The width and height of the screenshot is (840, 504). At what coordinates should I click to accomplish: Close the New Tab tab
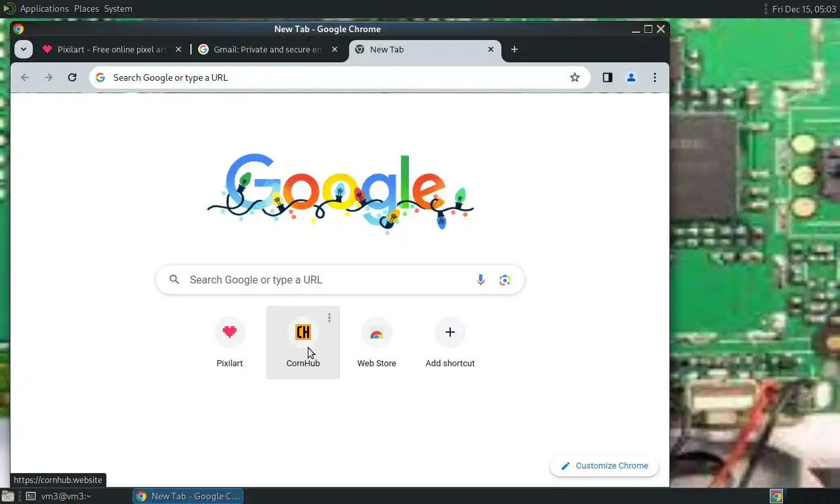pyautogui.click(x=491, y=49)
